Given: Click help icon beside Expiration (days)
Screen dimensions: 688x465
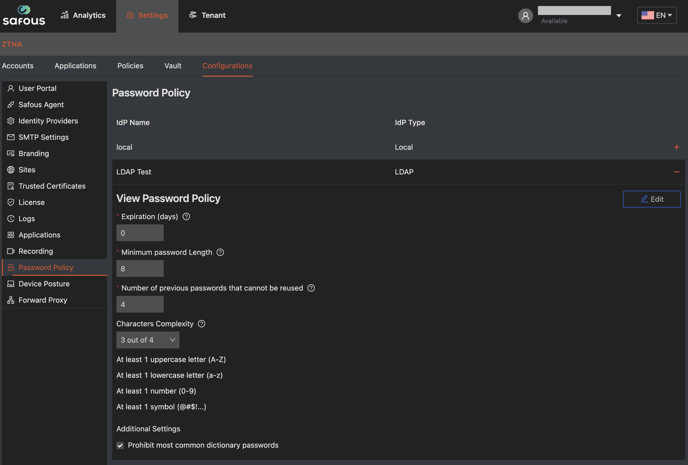Looking at the screenshot, I should [x=186, y=217].
